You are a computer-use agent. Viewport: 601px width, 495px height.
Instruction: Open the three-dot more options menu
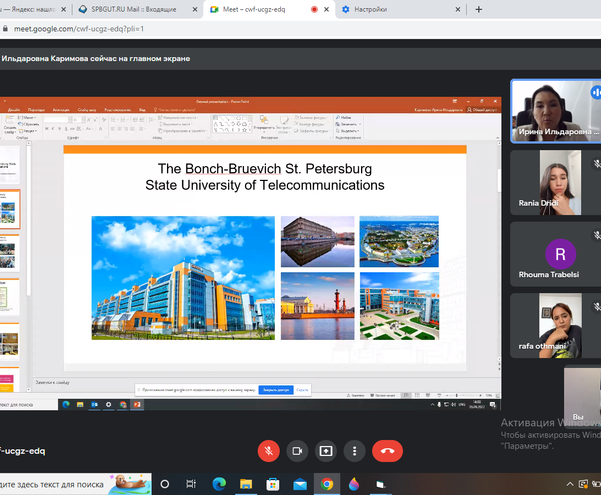(355, 451)
